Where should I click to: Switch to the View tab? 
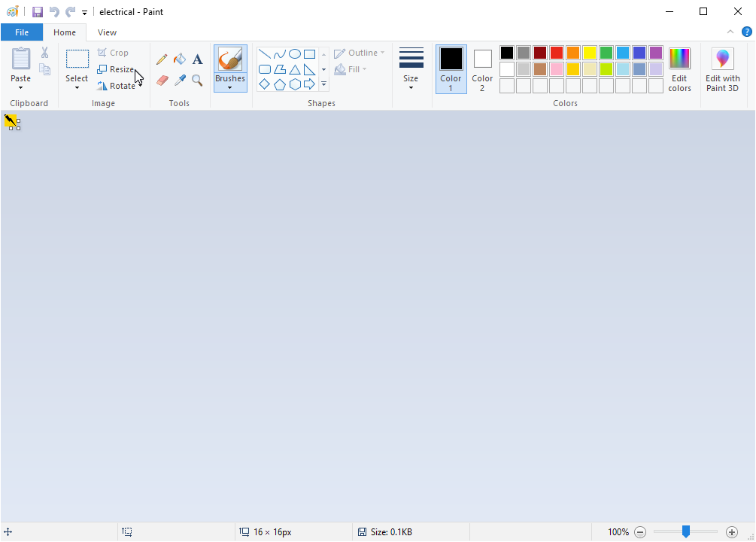click(107, 32)
